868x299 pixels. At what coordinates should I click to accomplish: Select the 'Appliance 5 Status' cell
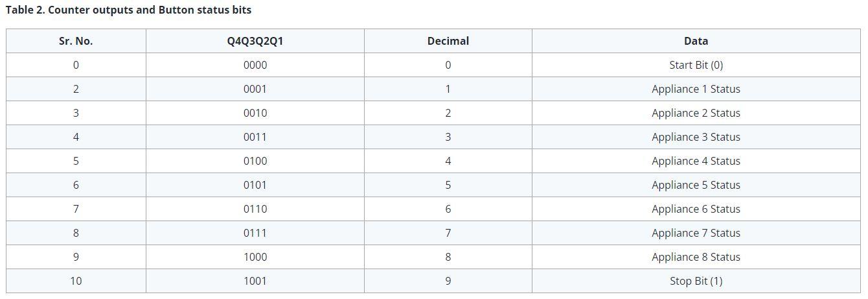point(696,185)
